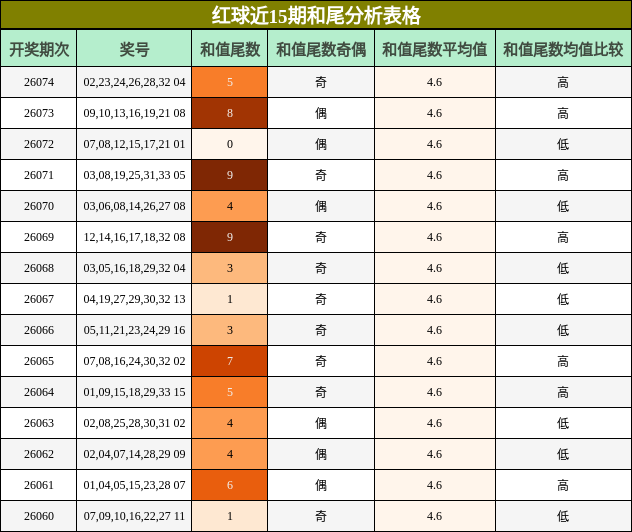Select numbers 07,08,12,15,17,21 01
The height and width of the screenshot is (532, 632).
click(x=134, y=144)
